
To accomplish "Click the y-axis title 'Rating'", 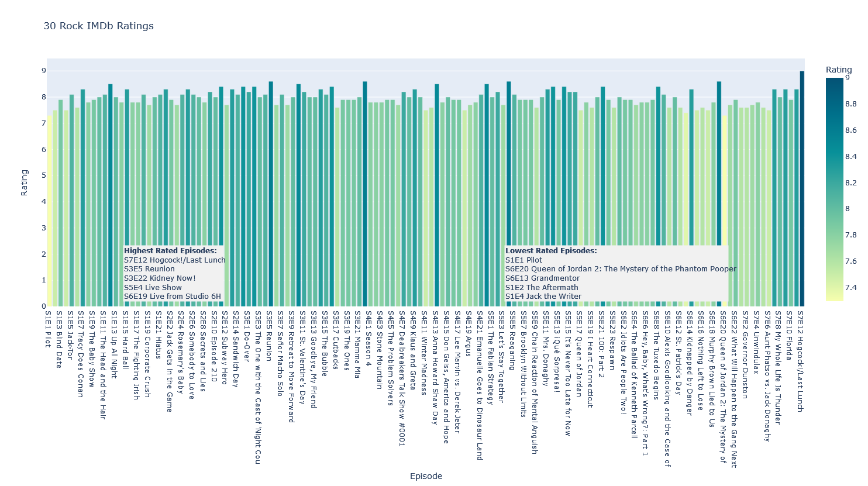I will coord(25,182).
